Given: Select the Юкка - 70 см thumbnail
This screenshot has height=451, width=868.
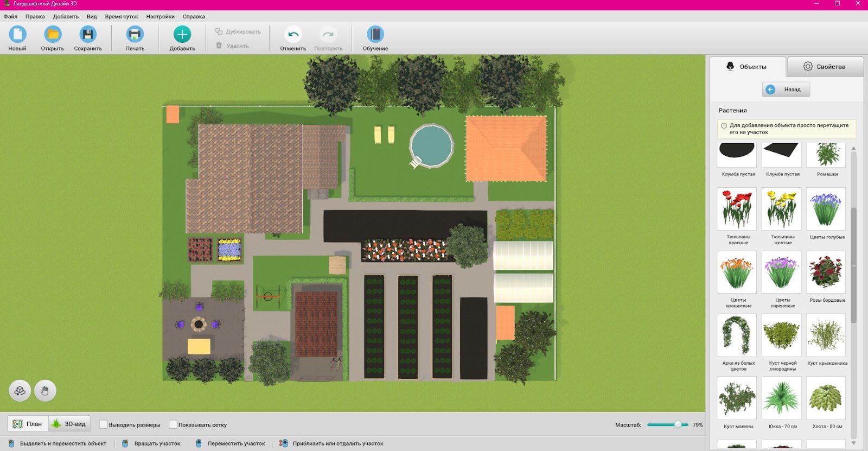Looking at the screenshot, I should click(x=781, y=398).
